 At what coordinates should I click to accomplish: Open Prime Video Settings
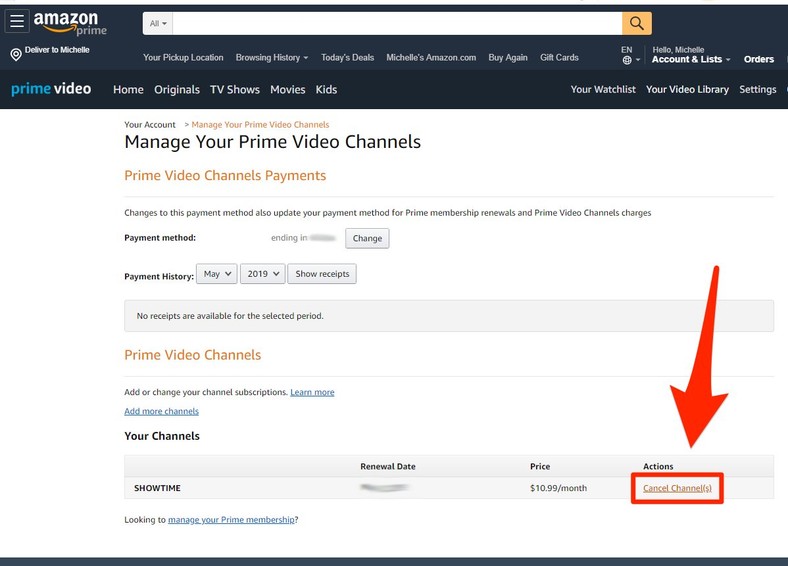[x=757, y=89]
